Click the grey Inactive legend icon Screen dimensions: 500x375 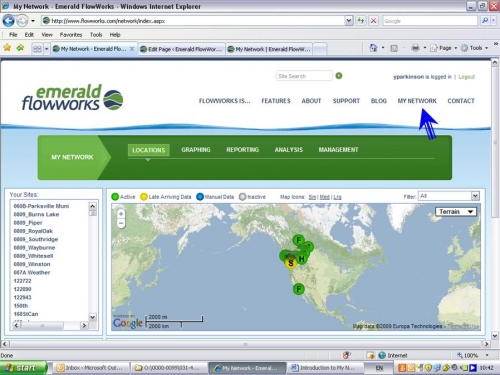243,197
